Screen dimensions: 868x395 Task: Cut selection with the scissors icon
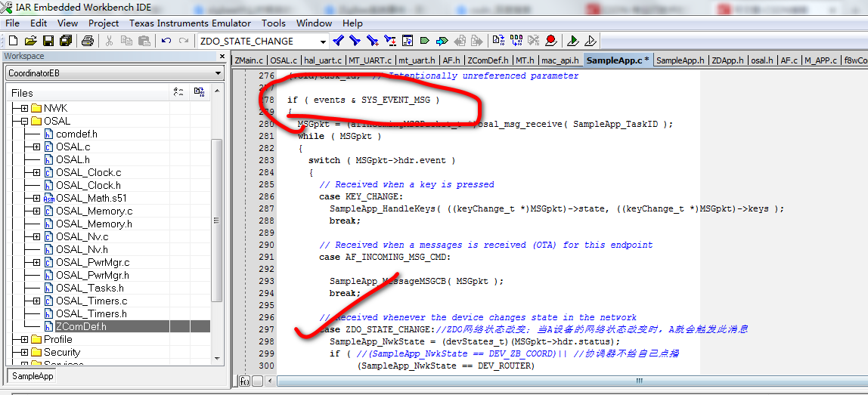[x=109, y=41]
